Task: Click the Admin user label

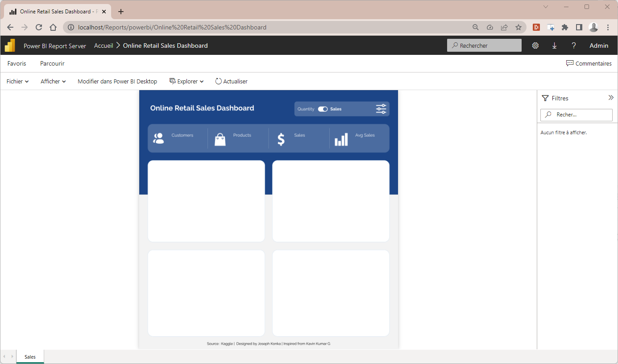Action: (x=599, y=45)
